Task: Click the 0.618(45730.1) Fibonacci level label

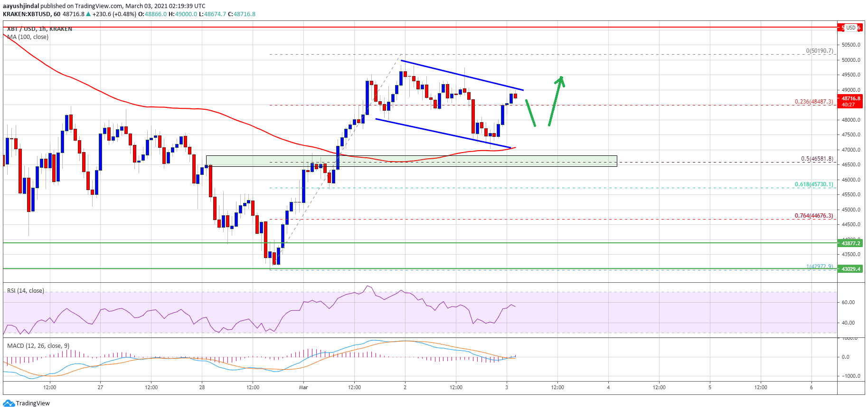Action: coord(814,184)
